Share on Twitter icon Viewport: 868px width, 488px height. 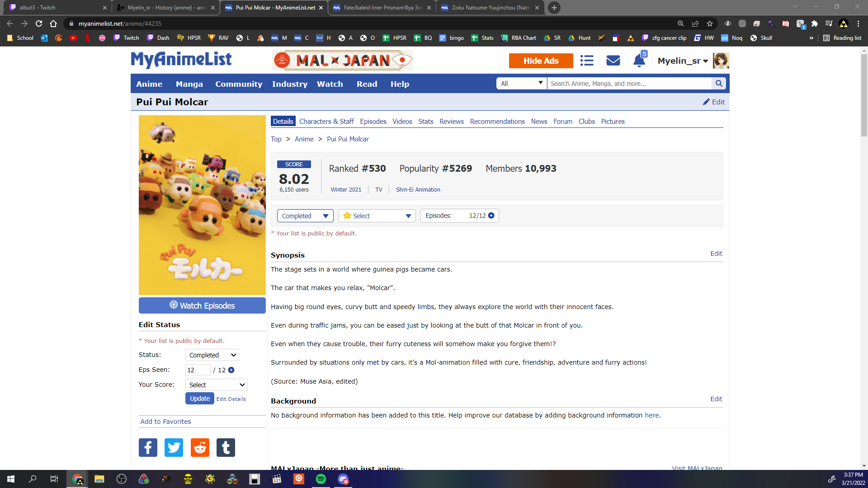[x=174, y=448]
